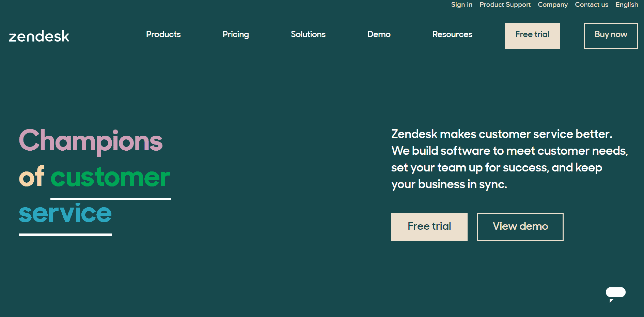Open the Pricing page
The height and width of the screenshot is (317, 644).
click(x=236, y=35)
